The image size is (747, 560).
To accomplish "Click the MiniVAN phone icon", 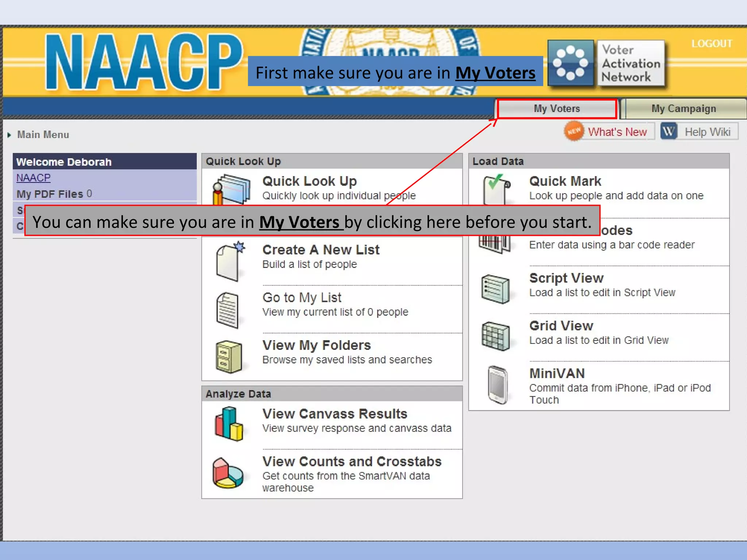I will coord(497,385).
